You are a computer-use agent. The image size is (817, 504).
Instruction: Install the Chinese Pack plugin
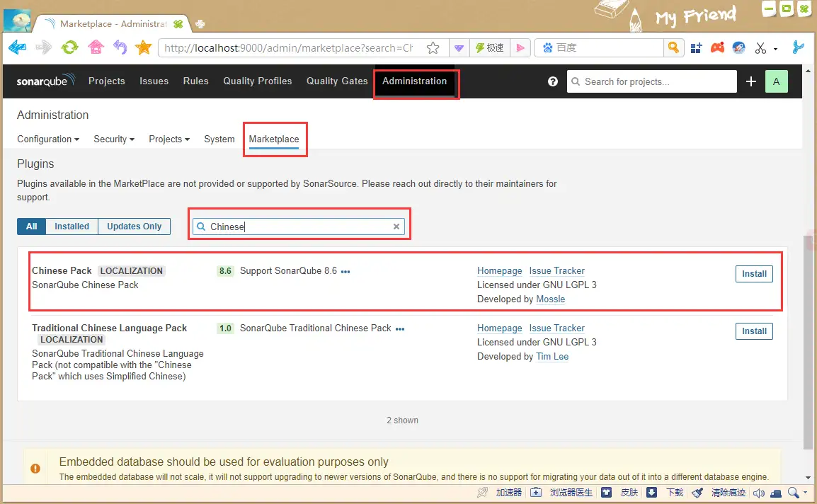pos(754,274)
